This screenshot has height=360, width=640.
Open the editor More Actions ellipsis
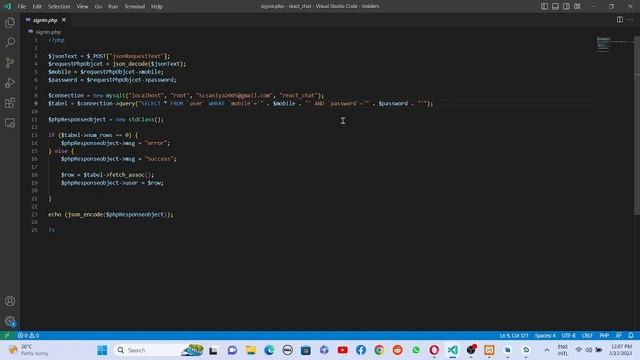click(x=631, y=20)
